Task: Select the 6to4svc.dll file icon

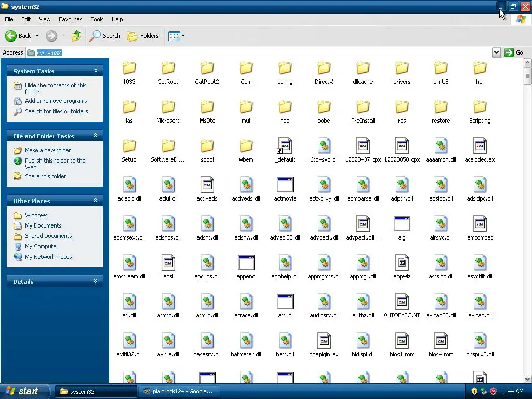Action: [324, 146]
